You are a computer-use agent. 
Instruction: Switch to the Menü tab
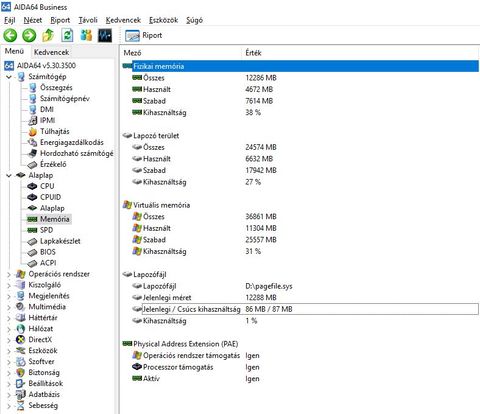click(x=14, y=51)
